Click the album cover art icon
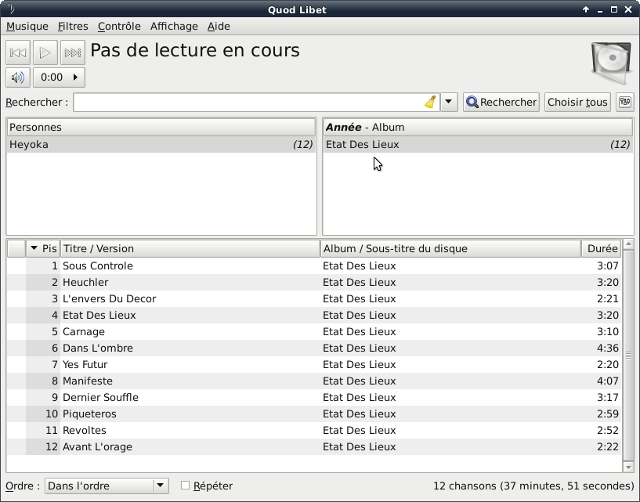Screen dimensions: 640x502 [610, 63]
